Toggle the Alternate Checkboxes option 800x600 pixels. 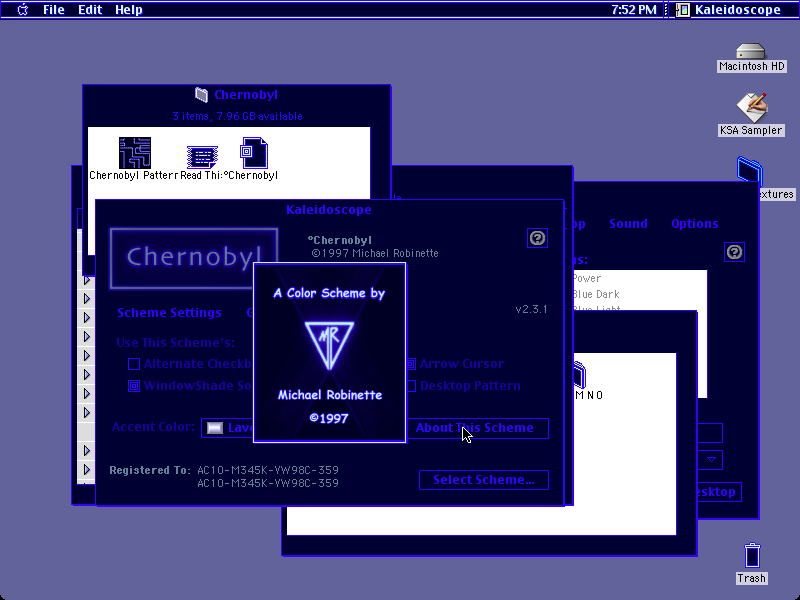[134, 364]
